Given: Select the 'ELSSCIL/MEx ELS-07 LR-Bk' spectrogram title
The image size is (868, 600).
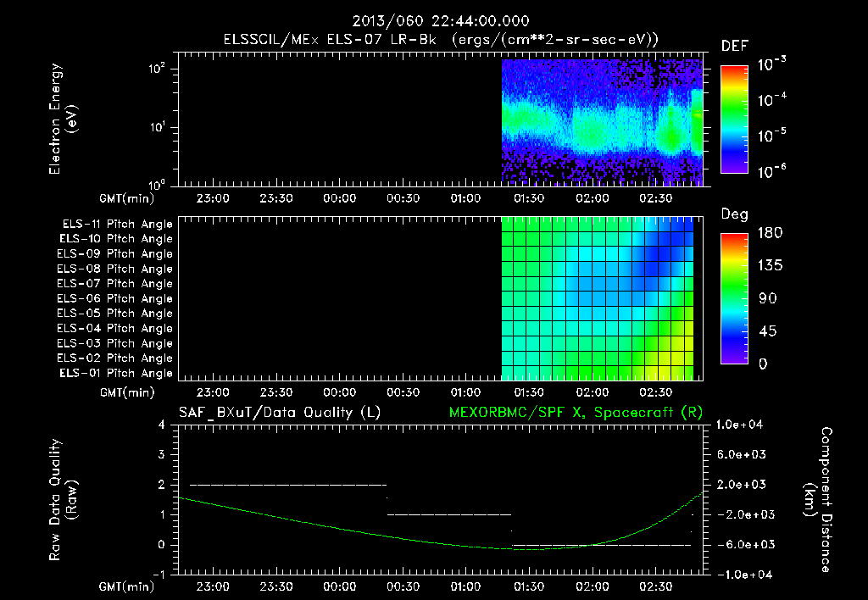Looking at the screenshot, I should (x=330, y=40).
